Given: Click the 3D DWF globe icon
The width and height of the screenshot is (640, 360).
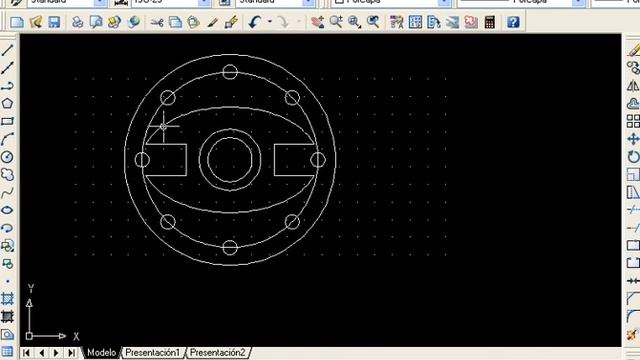Looking at the screenshot, I should point(133,22).
